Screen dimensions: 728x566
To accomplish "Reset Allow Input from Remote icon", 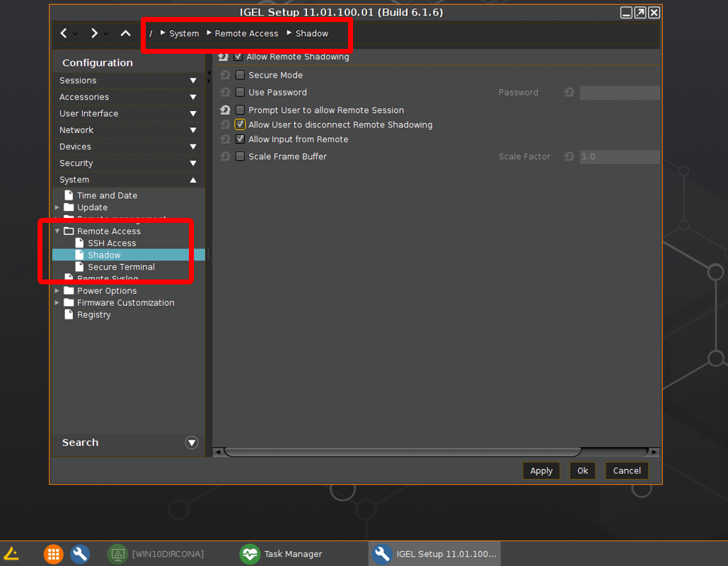I will click(x=225, y=139).
